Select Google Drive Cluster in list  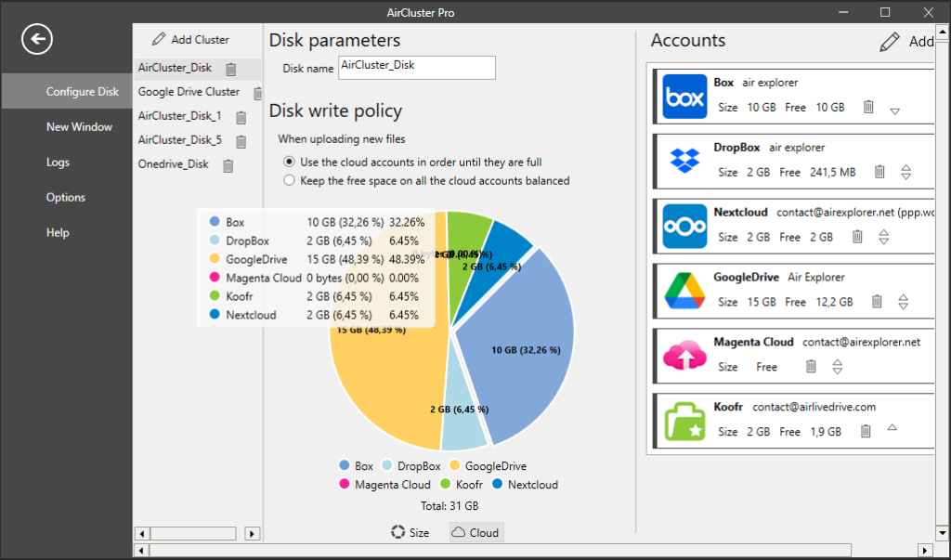[189, 92]
